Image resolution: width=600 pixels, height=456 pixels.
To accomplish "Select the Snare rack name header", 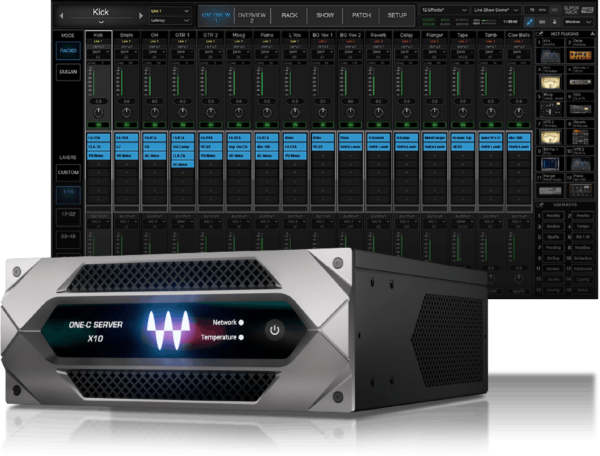I will (x=126, y=35).
